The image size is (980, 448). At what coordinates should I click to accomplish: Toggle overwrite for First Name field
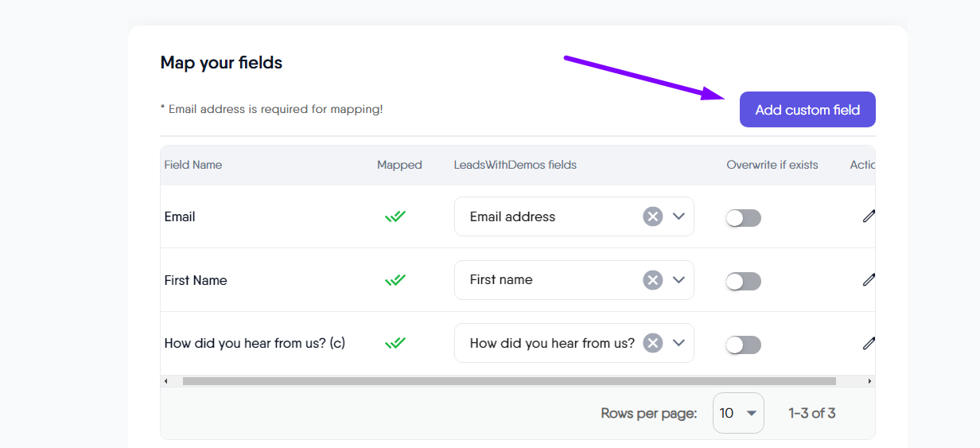[744, 281]
